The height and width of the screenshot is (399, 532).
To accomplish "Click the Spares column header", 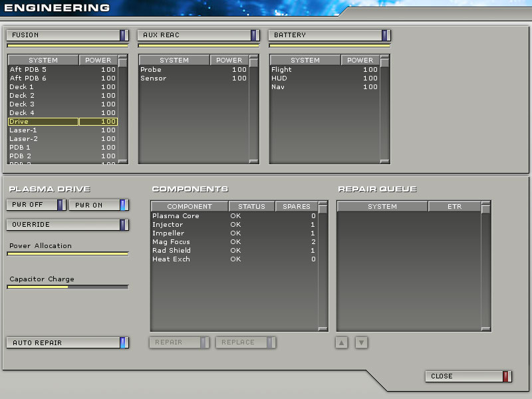I will (x=296, y=207).
